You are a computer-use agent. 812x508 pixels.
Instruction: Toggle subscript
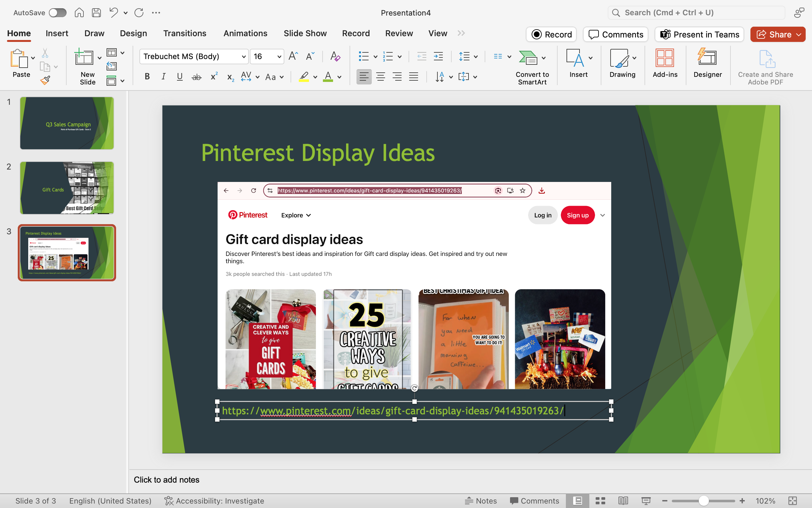coord(231,77)
